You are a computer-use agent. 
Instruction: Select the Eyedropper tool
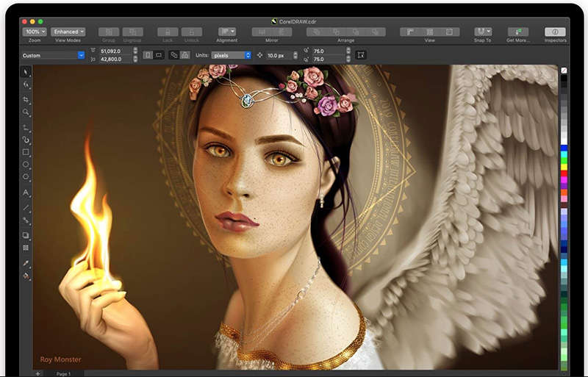coord(26,263)
